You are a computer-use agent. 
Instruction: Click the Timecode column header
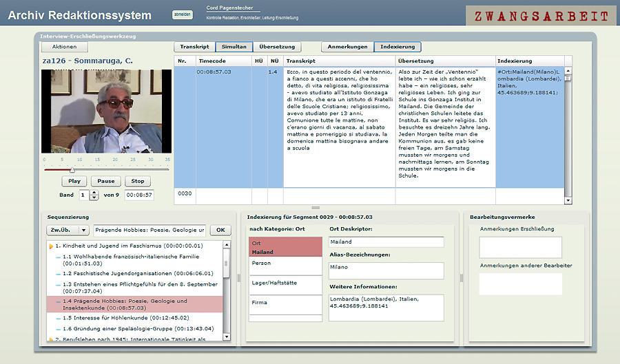[x=224, y=61]
